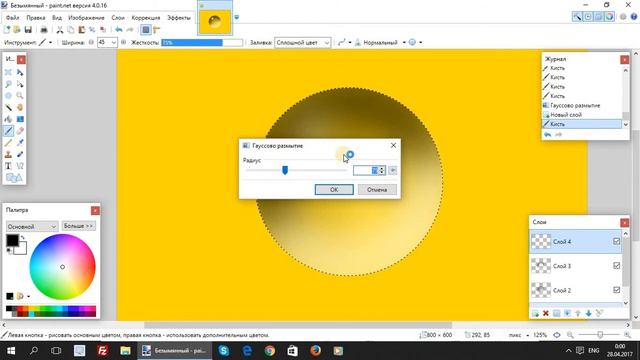Delete layer with red X icon

[546, 313]
